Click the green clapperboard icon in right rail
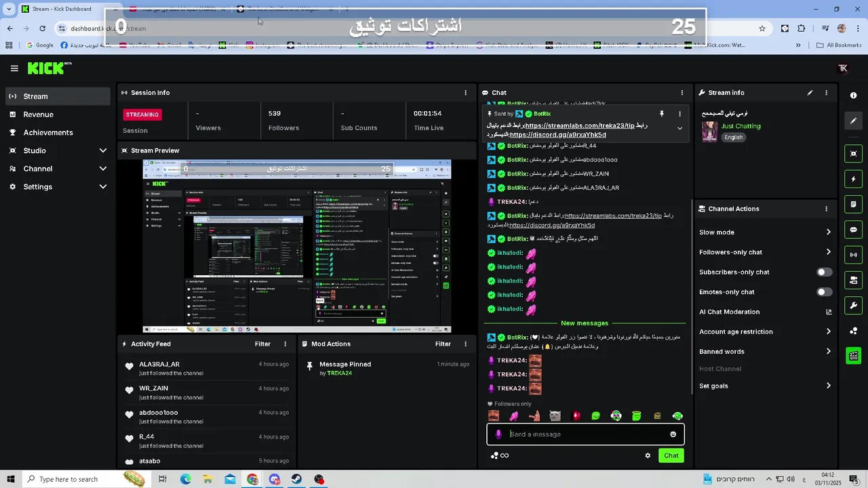Image resolution: width=868 pixels, height=488 pixels. tap(854, 356)
